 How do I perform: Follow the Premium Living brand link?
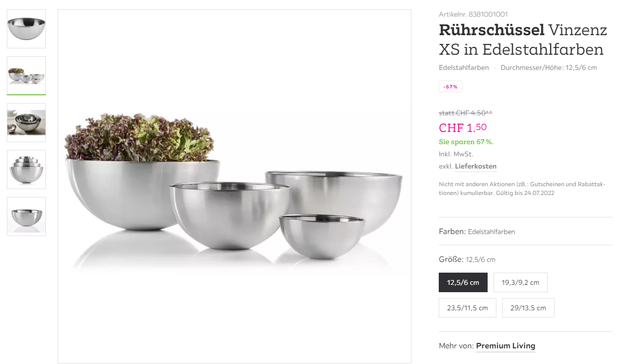click(506, 346)
